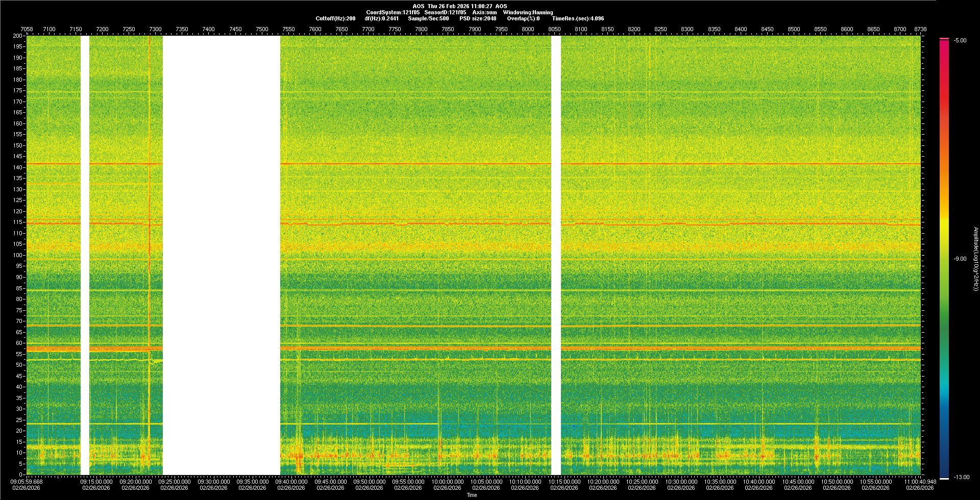This screenshot has width=980, height=500.
Task: Click the -5.00 label at the color bar top
Action: click(960, 41)
